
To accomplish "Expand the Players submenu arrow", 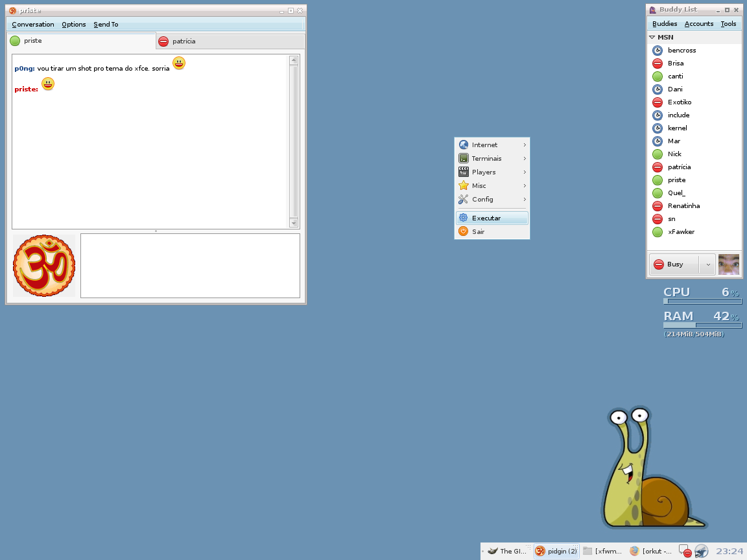I will (525, 172).
